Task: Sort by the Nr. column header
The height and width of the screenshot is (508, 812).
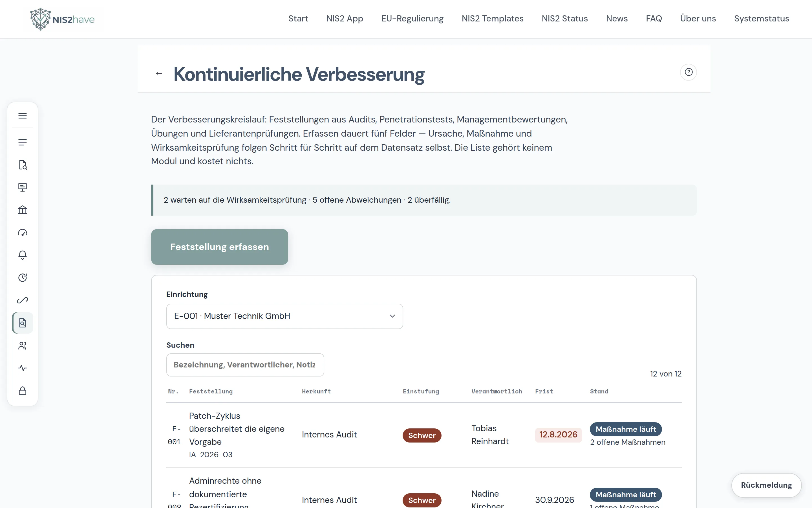Action: pos(173,391)
